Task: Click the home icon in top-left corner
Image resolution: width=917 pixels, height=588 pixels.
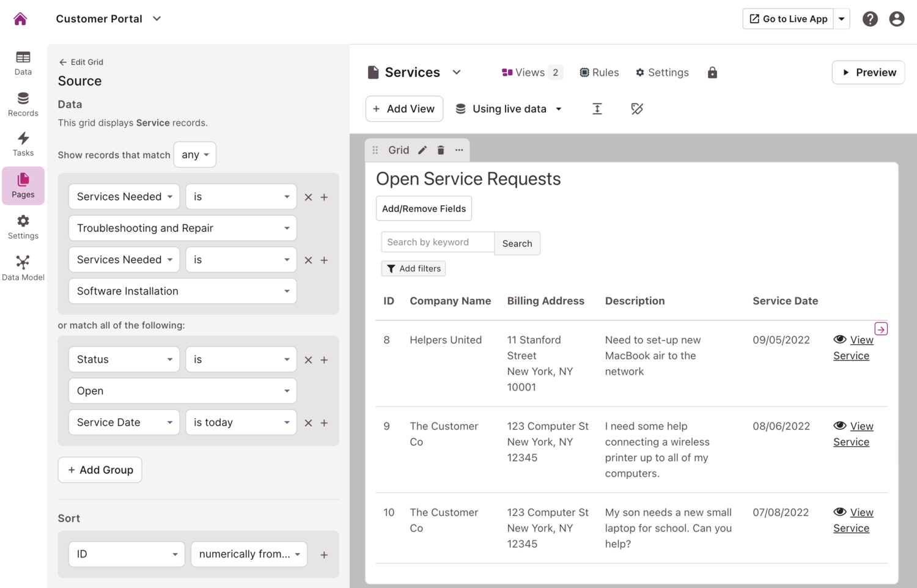Action: [20, 19]
